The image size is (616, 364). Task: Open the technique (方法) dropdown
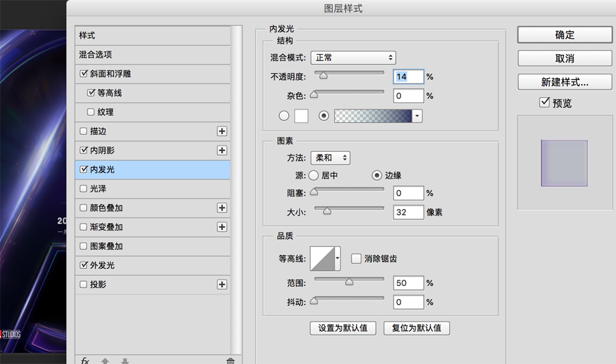(330, 158)
